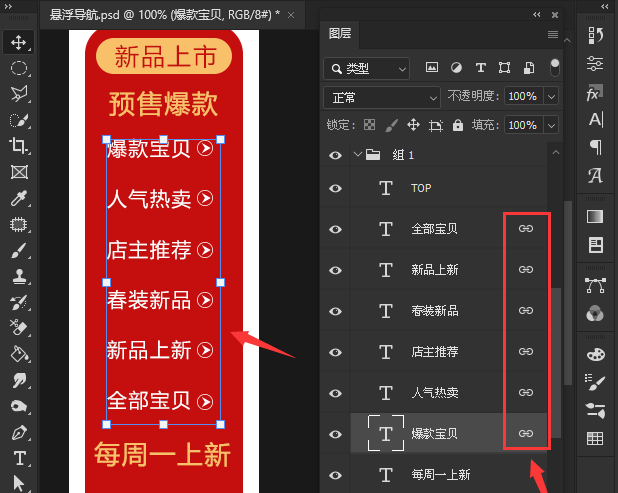Select the Horizontal Type tool
The height and width of the screenshot is (493, 618).
[19, 458]
